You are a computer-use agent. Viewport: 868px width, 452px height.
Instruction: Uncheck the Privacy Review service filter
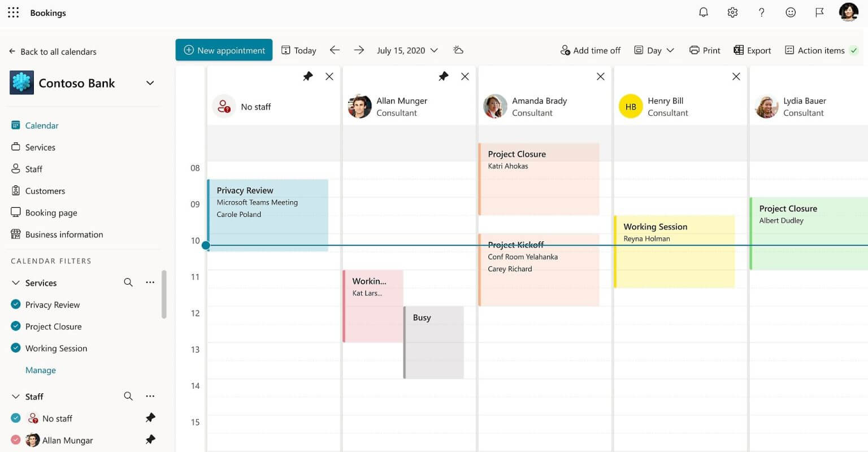(x=15, y=305)
